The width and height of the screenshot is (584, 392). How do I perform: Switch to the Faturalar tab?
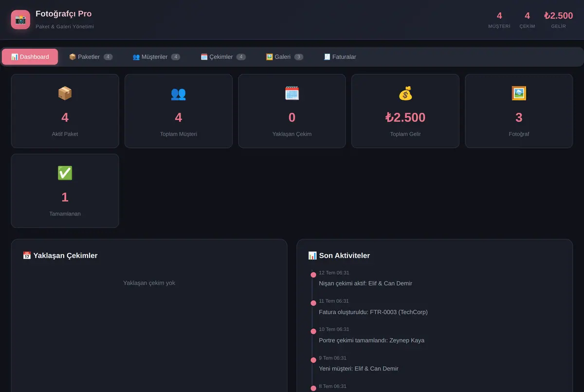[x=340, y=57]
